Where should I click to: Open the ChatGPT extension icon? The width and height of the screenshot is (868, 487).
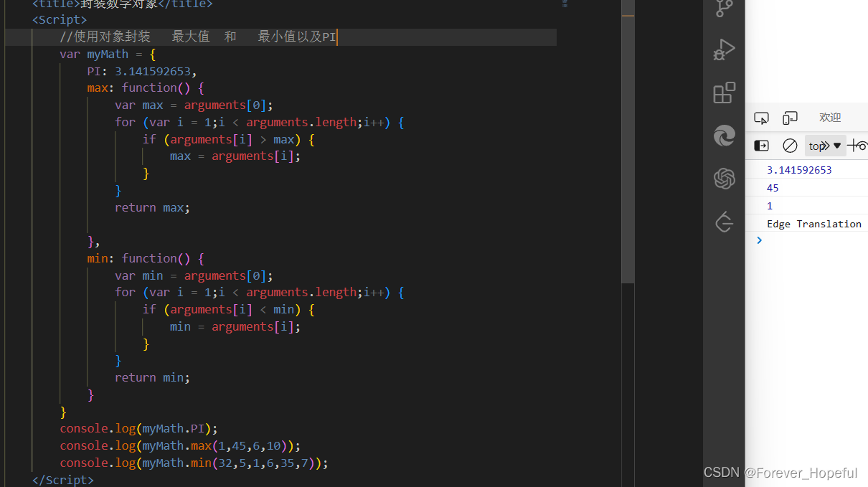point(724,179)
